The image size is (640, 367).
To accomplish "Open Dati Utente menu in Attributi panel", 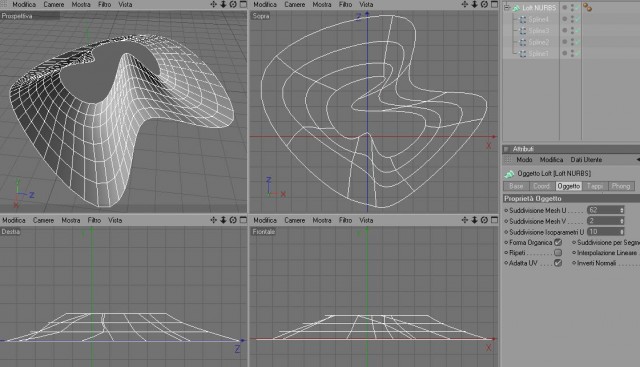I will 586,160.
